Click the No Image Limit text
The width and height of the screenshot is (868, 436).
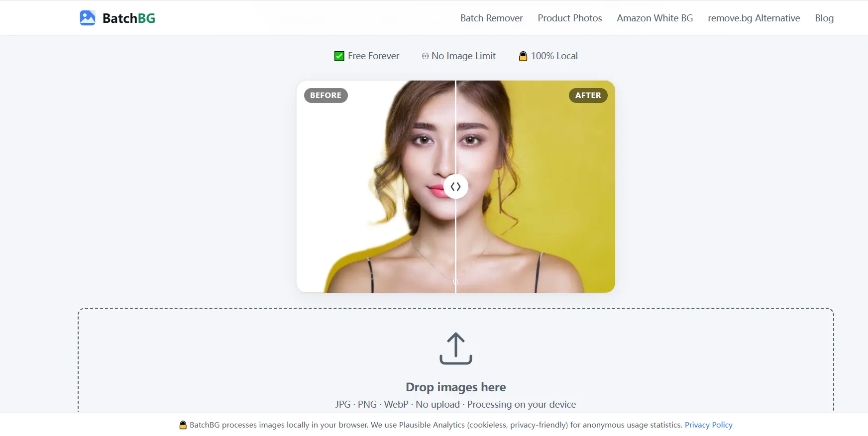463,56
